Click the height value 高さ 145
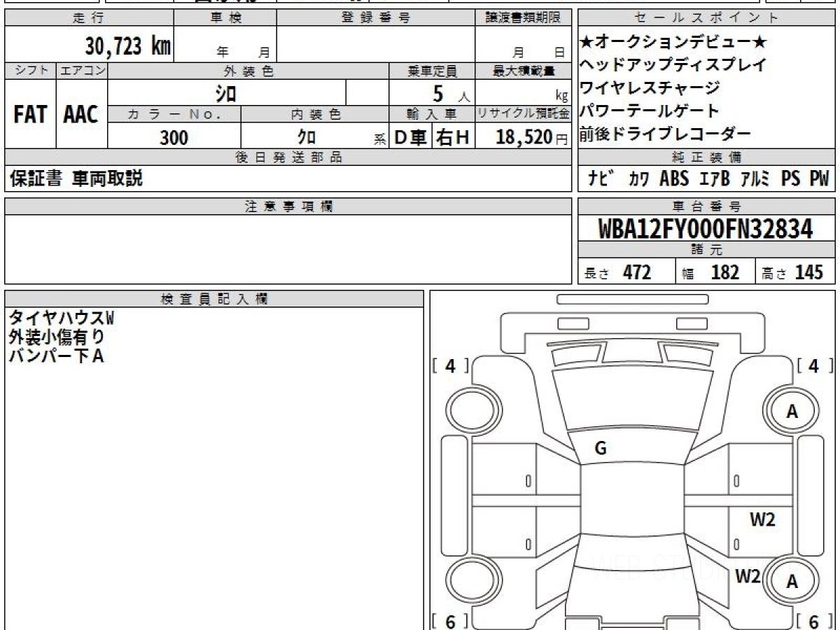The width and height of the screenshot is (840, 630). click(793, 272)
